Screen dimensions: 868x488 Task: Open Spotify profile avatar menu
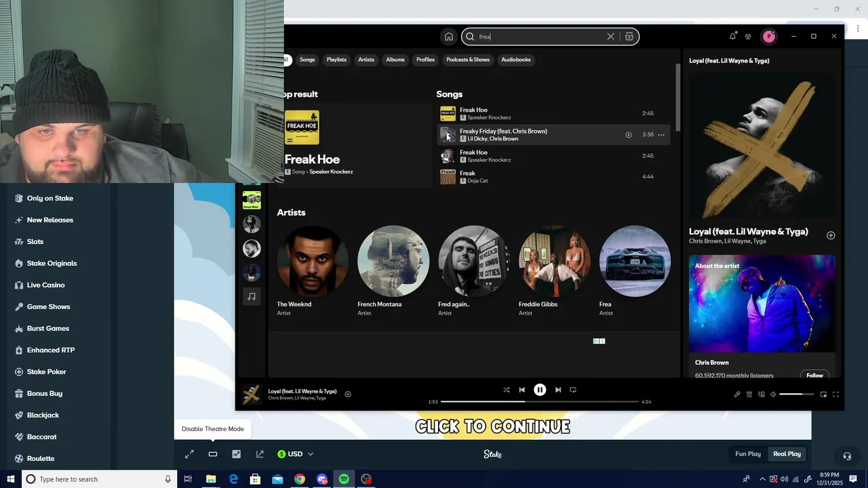point(769,37)
